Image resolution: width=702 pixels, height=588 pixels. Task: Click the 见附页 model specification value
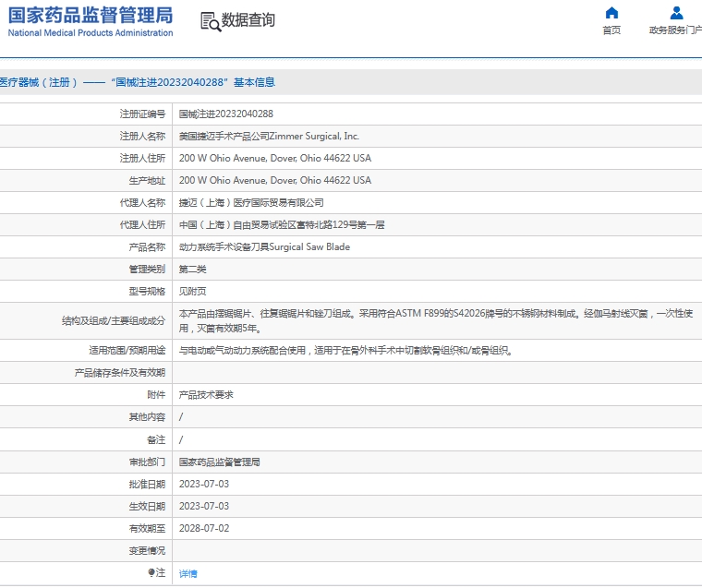coord(192,292)
